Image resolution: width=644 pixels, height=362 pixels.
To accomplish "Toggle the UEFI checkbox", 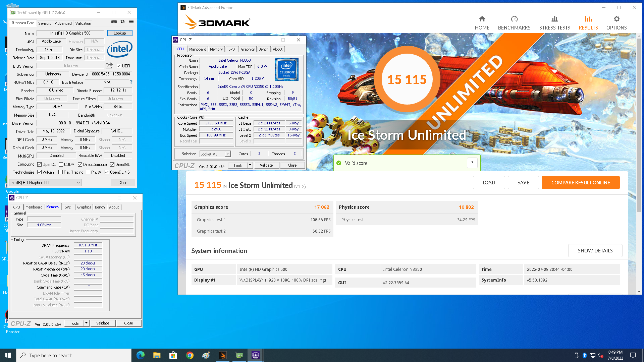I will (119, 66).
